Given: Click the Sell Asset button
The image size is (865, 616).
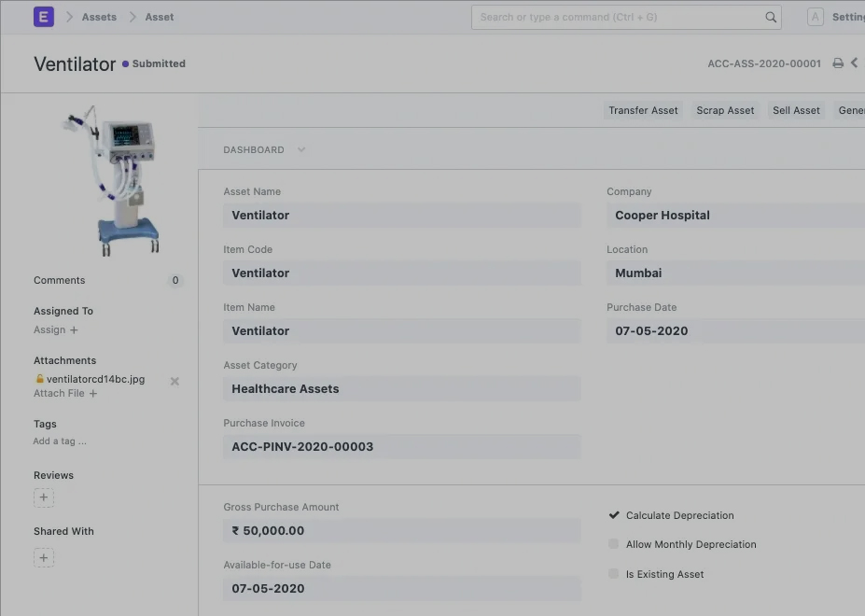Looking at the screenshot, I should point(796,110).
